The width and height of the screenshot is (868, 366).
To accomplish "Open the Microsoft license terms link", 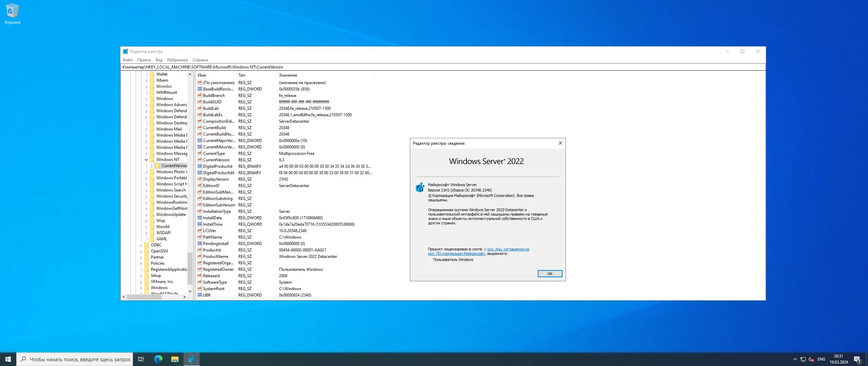I will 508,249.
